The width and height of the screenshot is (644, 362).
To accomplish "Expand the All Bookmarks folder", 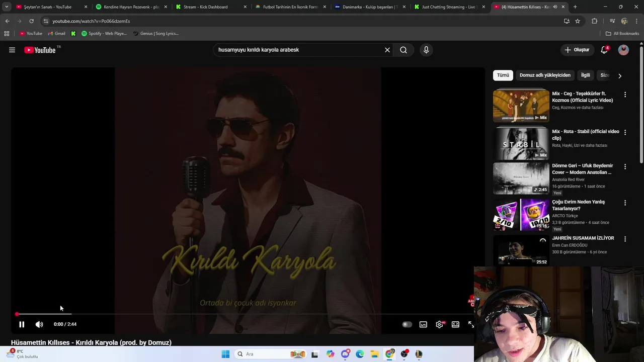I will coord(622,34).
